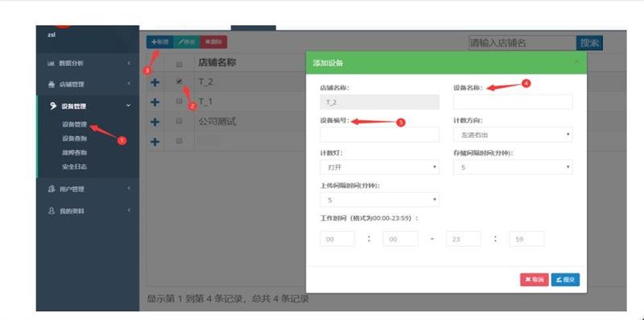Click the blue 提交 submit button
Viewport: 644px width, 320px height.
point(565,280)
